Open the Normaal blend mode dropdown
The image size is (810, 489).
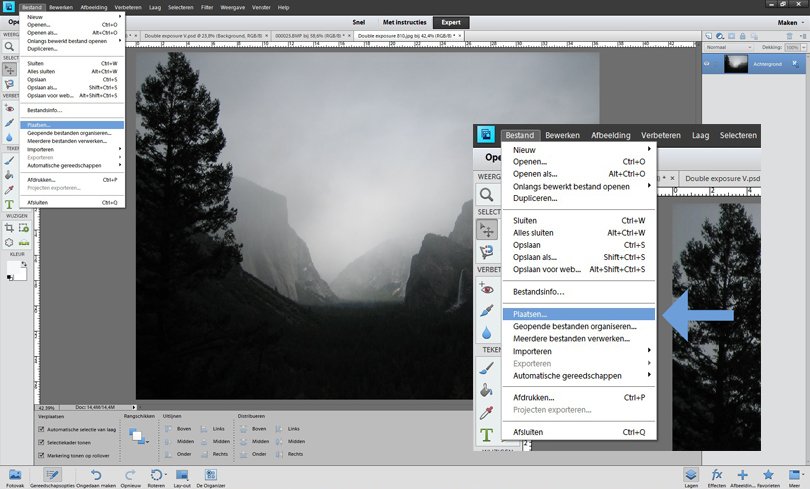tap(729, 47)
